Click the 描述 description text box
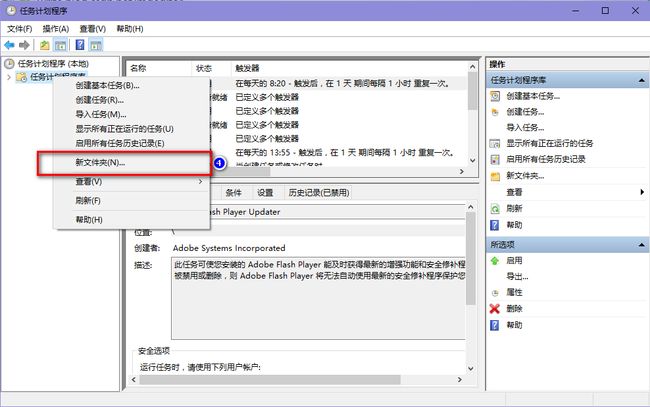The width and height of the screenshot is (650, 407). (318, 298)
